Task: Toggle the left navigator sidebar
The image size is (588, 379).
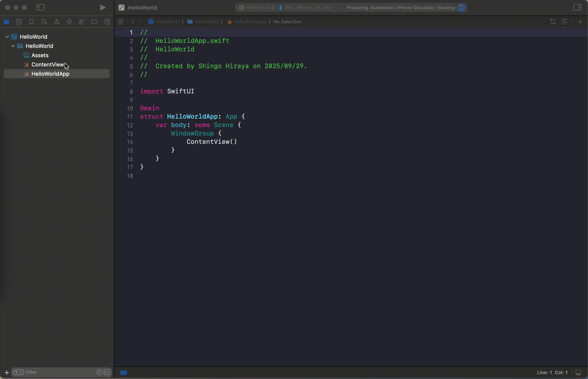Action: click(40, 8)
